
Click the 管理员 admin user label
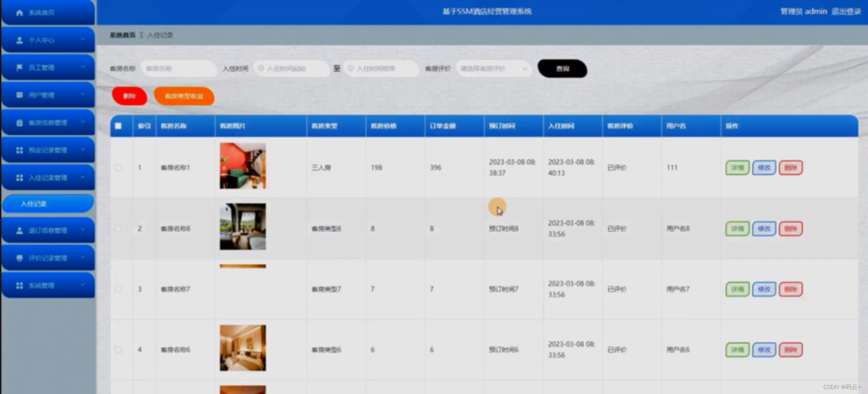click(x=803, y=12)
